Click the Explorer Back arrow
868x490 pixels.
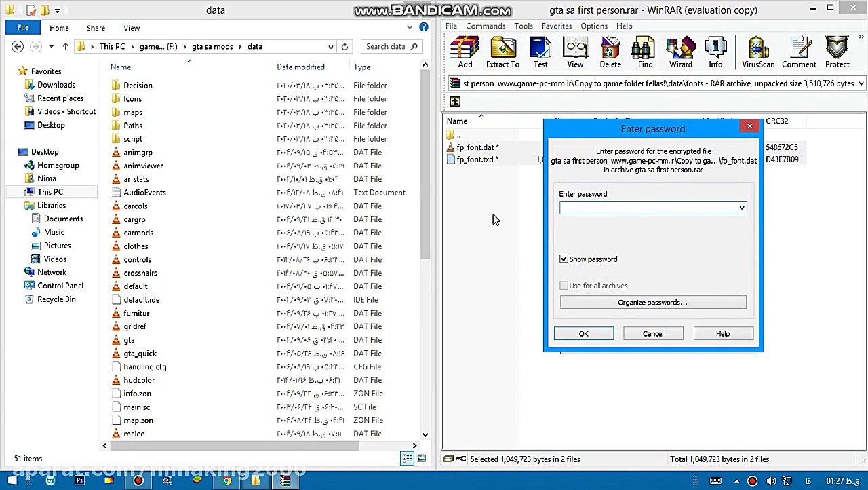[x=18, y=46]
